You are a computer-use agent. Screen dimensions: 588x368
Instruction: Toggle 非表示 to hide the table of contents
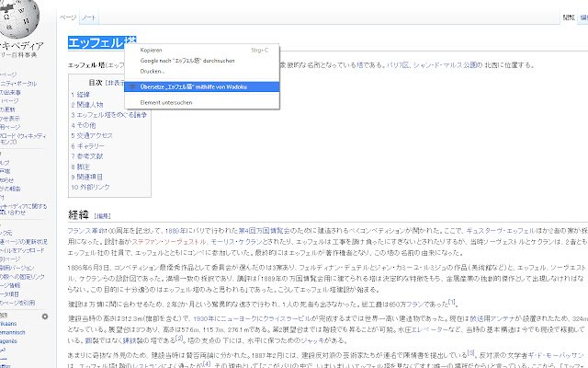117,83
